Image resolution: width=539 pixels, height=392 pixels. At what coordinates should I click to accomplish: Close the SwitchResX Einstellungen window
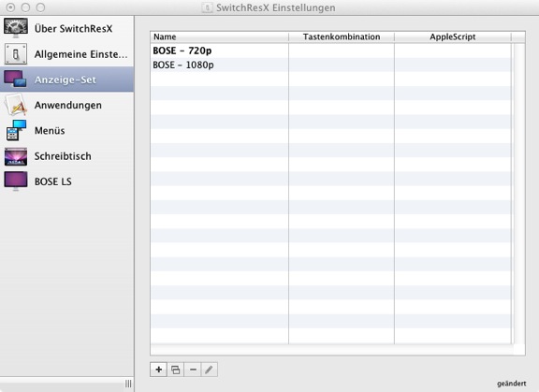point(10,7)
